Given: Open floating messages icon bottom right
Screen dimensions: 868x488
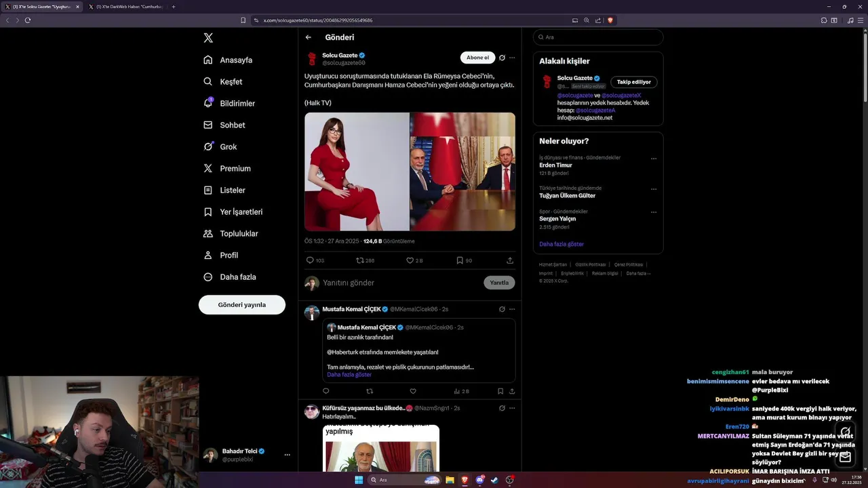Looking at the screenshot, I should pos(845,457).
